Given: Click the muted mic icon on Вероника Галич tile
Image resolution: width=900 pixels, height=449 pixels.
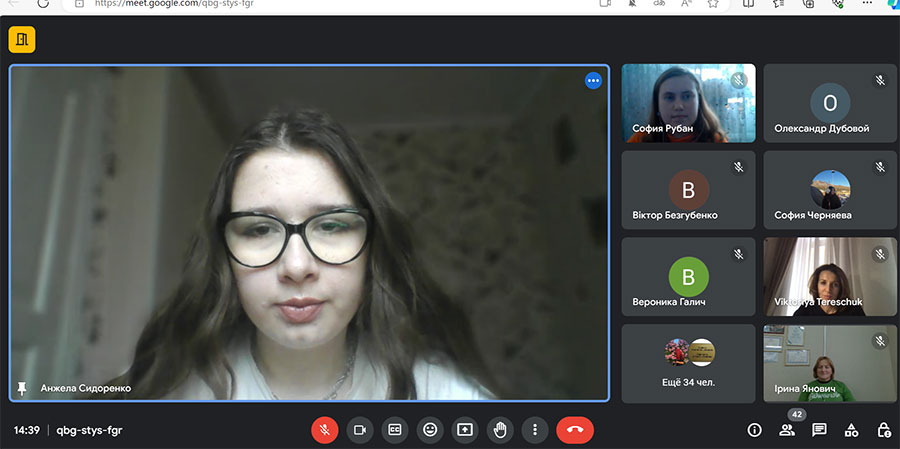Looking at the screenshot, I should (739, 254).
